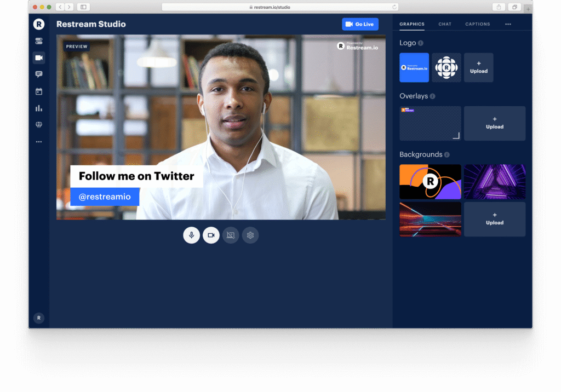Click the browser share icon
The image size is (561, 392).
pos(499,7)
